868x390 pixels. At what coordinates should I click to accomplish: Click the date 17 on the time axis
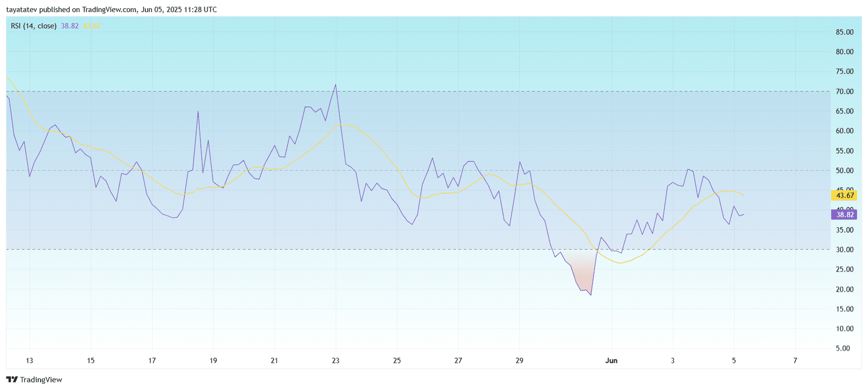152,361
